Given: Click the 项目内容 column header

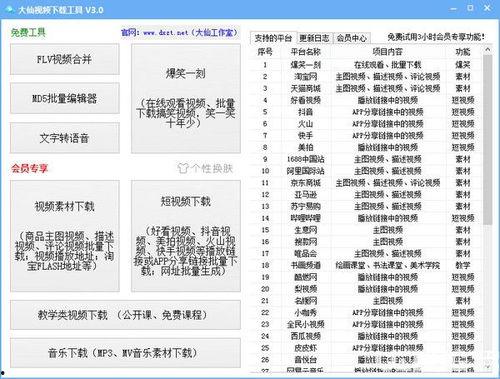Looking at the screenshot, I should coord(388,52).
